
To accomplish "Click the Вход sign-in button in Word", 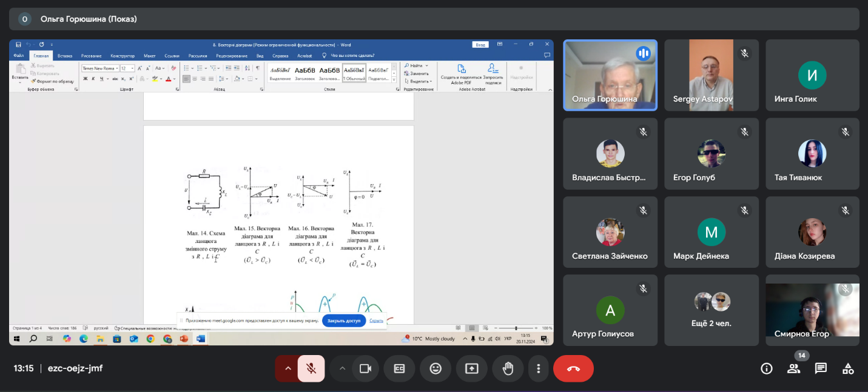I will (x=480, y=45).
